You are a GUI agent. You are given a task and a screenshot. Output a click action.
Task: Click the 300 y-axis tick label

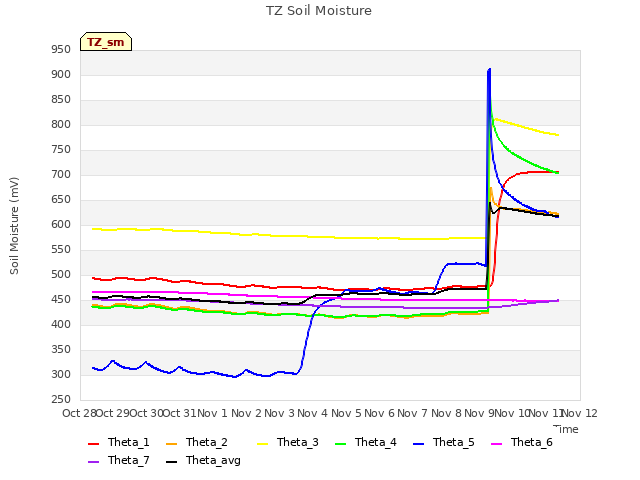61,375
